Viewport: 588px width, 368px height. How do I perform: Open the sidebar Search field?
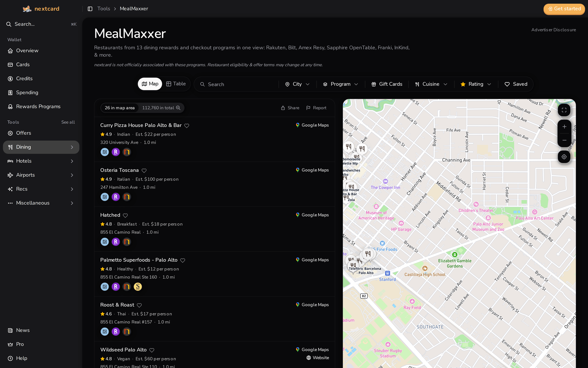[41, 24]
